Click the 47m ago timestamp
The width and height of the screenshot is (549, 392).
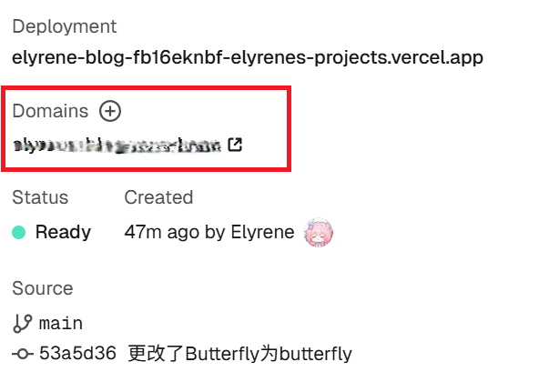tap(161, 232)
